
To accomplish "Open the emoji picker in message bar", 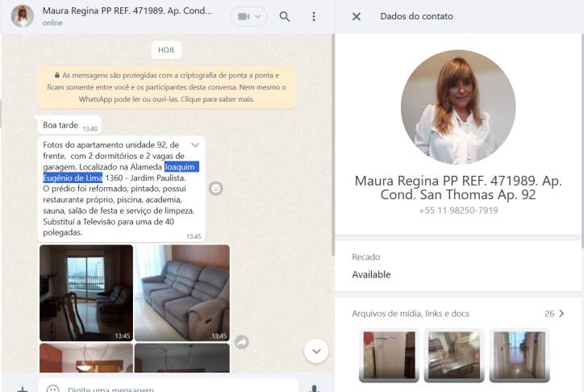I will click(x=52, y=389).
